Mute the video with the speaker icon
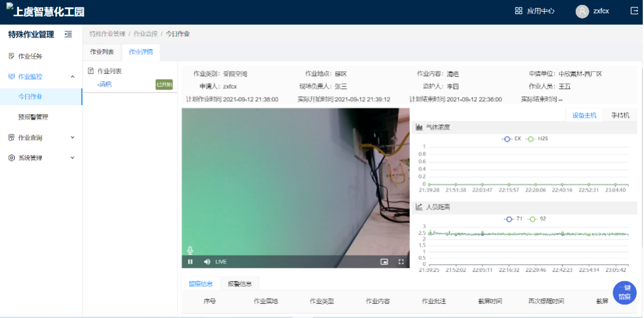This screenshot has height=318, width=644. coord(207,262)
